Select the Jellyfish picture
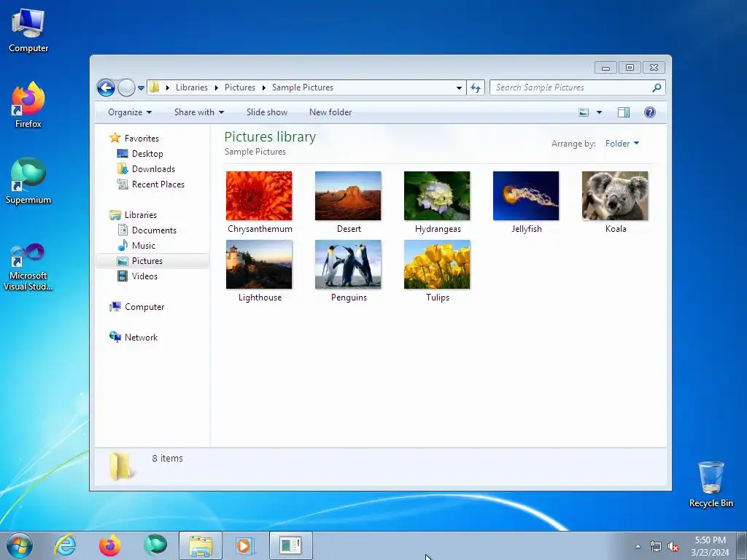Screen dimensions: 747x560 coord(526,203)
